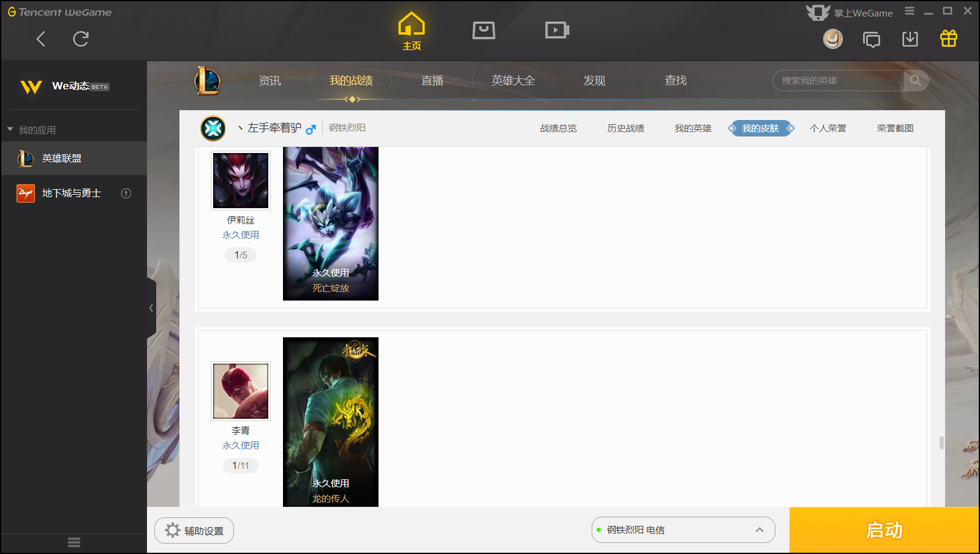Click the 1/5 skin count badge

coord(241,255)
